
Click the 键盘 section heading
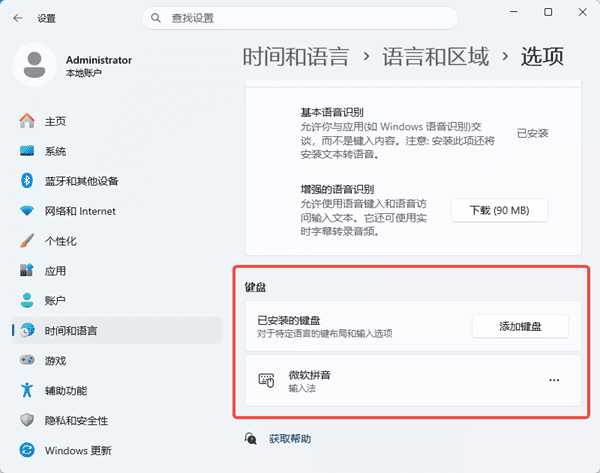[x=256, y=287]
